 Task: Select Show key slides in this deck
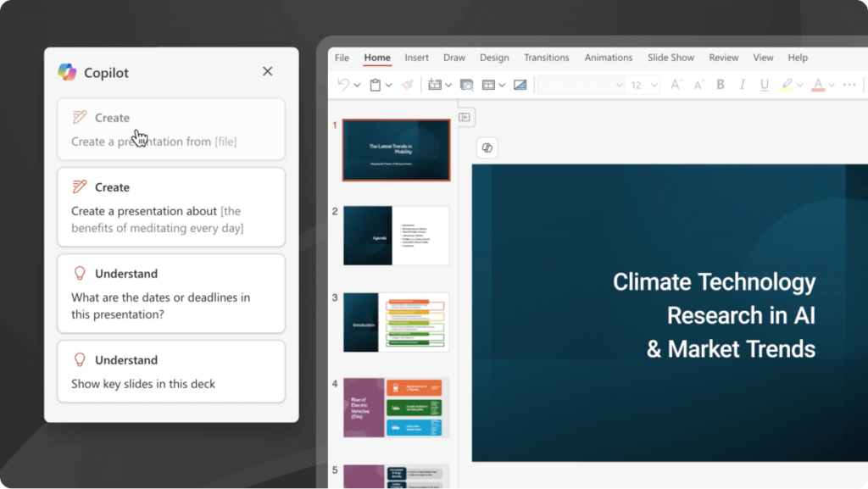[171, 372]
